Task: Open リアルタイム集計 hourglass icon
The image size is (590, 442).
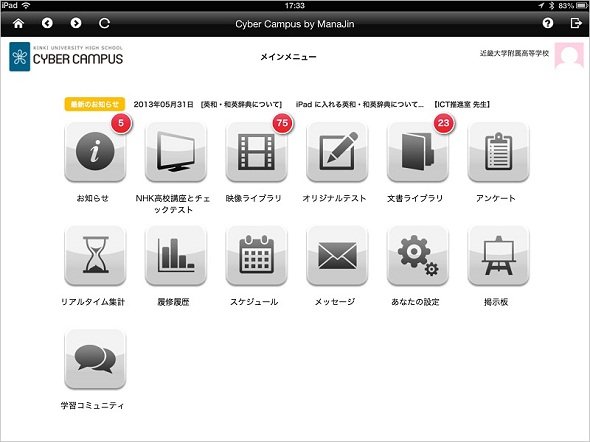Action: (x=95, y=255)
